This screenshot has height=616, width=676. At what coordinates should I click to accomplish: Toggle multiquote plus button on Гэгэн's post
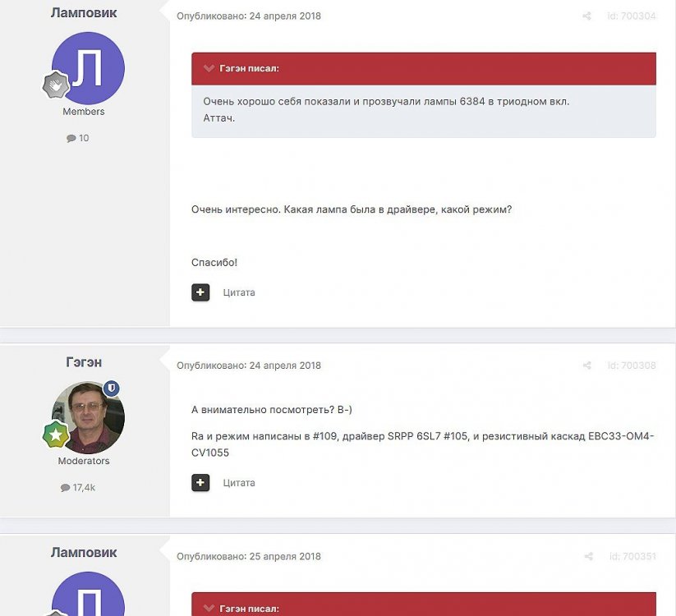click(x=200, y=483)
